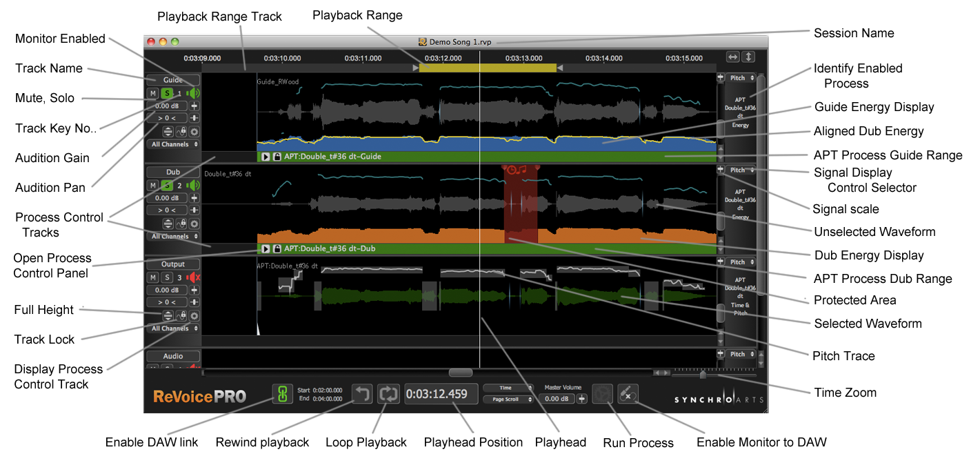Click the horizontal zoom fit arrows button
The width and height of the screenshot is (980, 463).
733,57
